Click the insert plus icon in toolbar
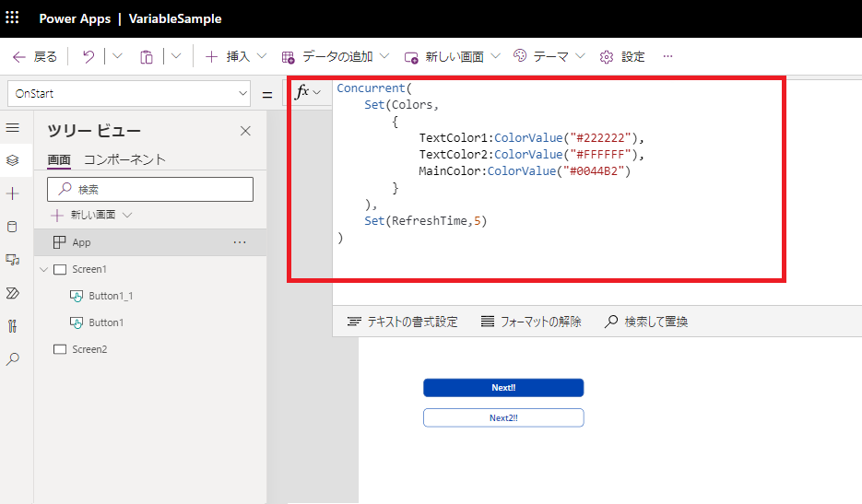This screenshot has height=504, width=862. pyautogui.click(x=212, y=56)
